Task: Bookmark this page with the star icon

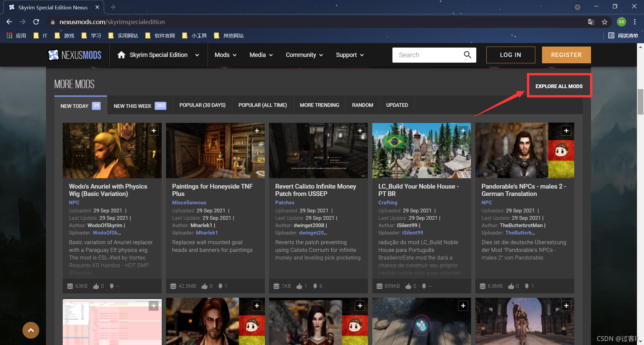Action: coord(604,22)
